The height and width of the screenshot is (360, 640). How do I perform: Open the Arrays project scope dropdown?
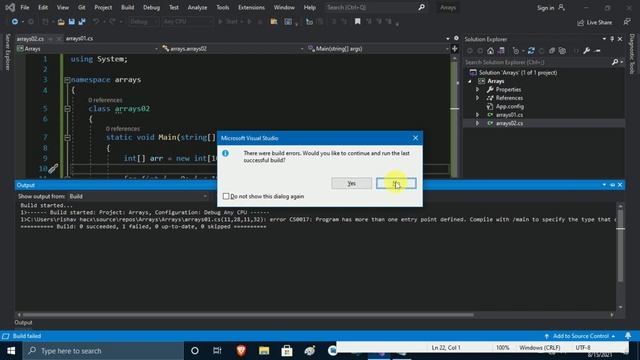87,49
